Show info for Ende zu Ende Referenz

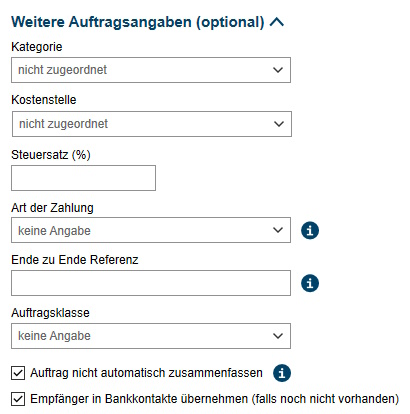[310, 283]
